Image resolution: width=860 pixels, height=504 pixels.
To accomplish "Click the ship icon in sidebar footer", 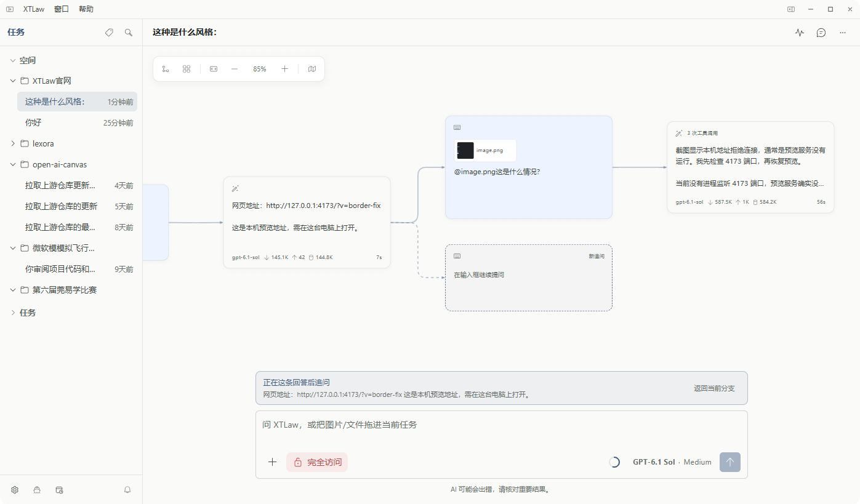I will point(37,490).
